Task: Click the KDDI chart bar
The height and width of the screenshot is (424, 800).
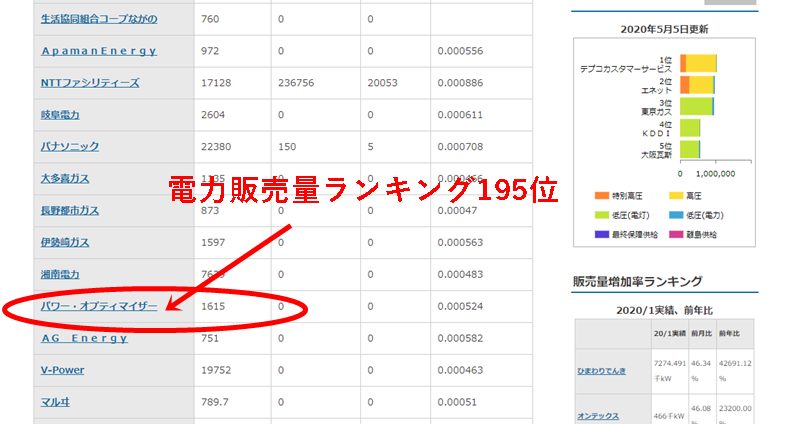Action: click(x=690, y=128)
